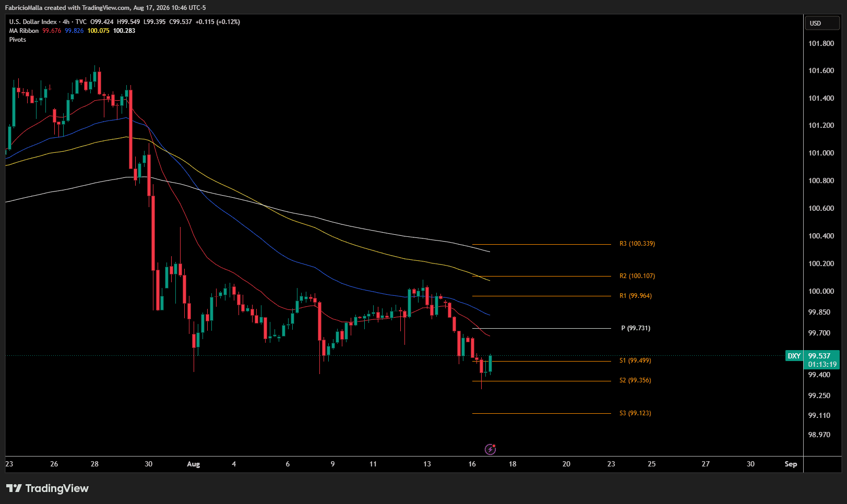Click 100.800 on the price scale
847x504 pixels.
(821, 181)
